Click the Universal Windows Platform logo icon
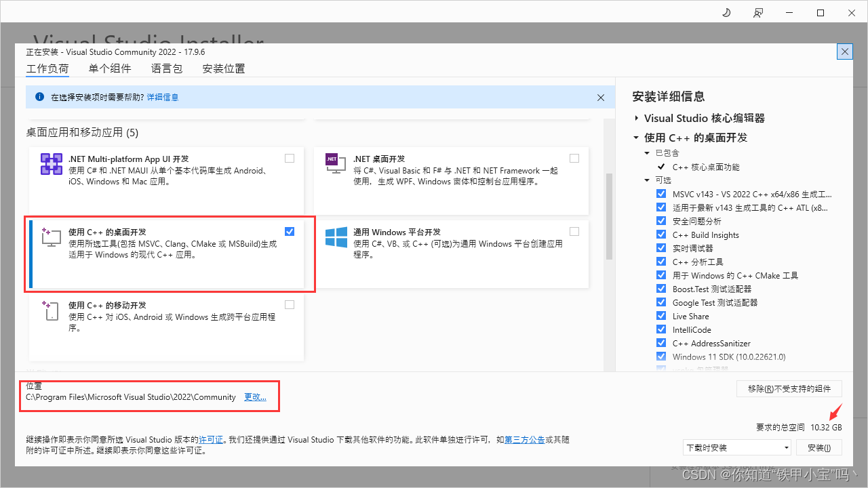 (336, 237)
